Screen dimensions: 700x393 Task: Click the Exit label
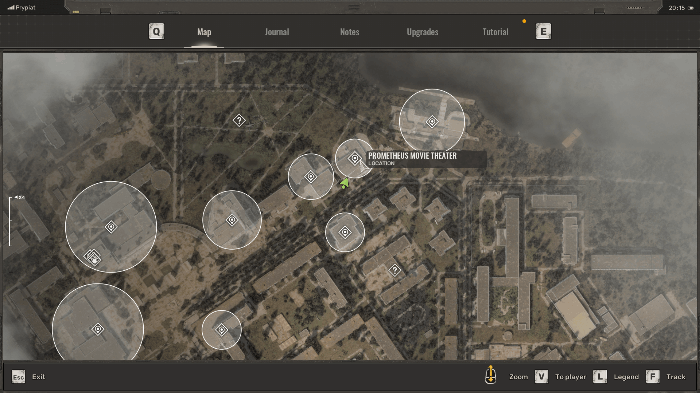(38, 376)
